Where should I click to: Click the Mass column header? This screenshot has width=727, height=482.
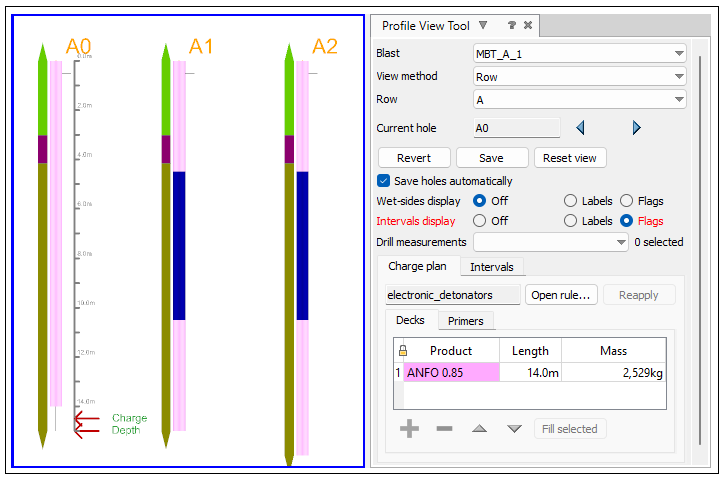tap(613, 350)
